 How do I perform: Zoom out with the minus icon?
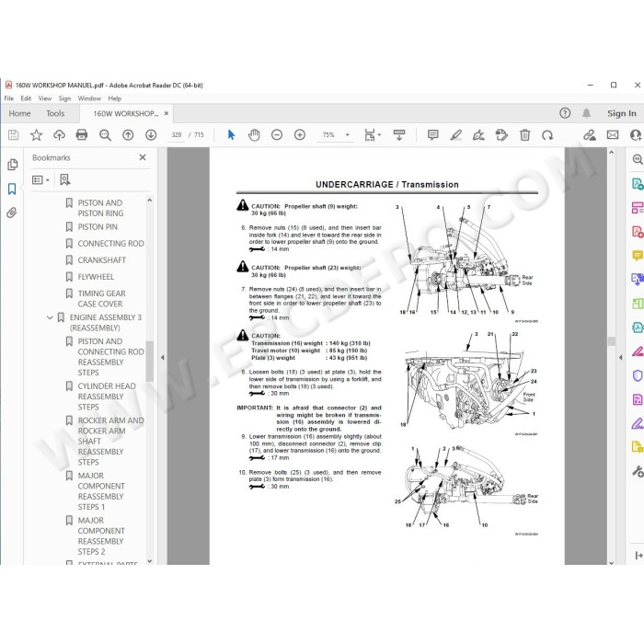pyautogui.click(x=277, y=134)
